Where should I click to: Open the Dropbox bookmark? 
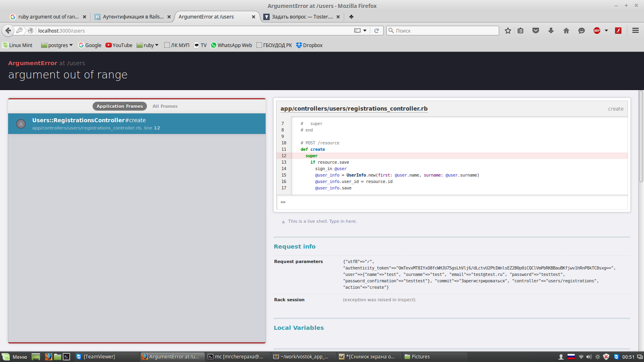pos(310,45)
